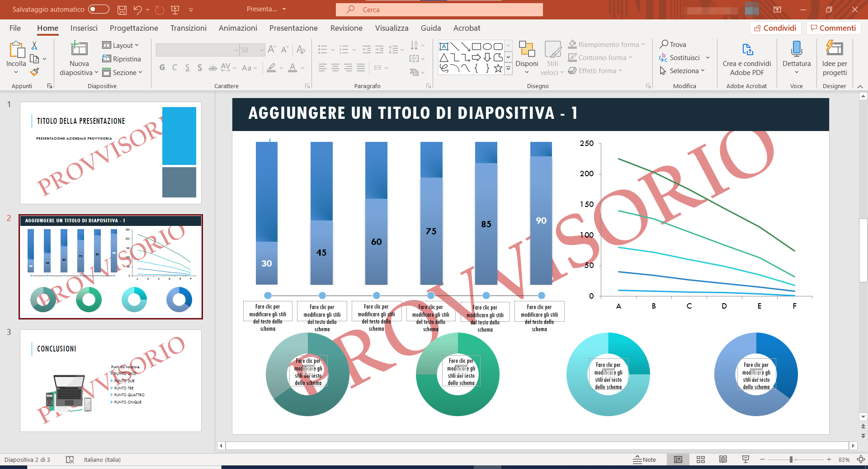Click the Commenti button
868x469 pixels.
(x=833, y=28)
